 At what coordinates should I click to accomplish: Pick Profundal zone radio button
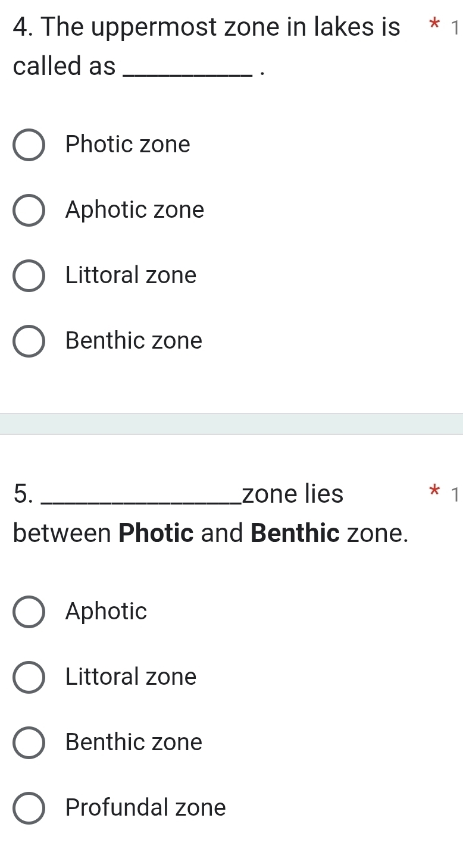click(x=29, y=807)
